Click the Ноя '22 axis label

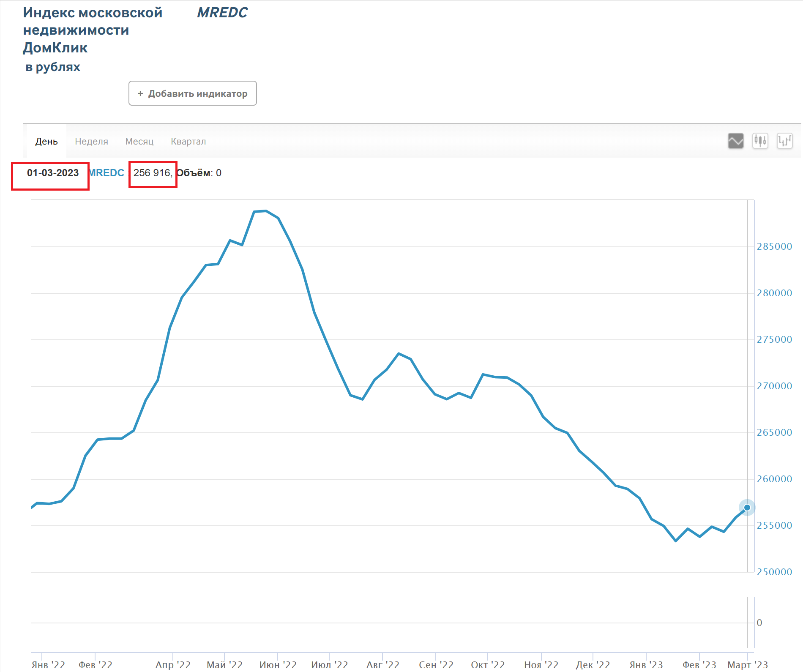click(x=541, y=665)
